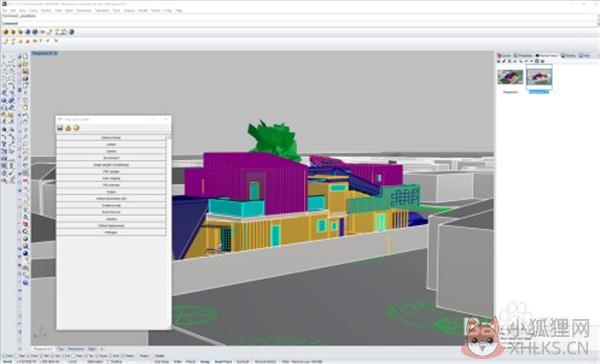Switch to the Right viewport tab
Image resolution: width=600 pixels, height=364 pixels.
[x=92, y=349]
